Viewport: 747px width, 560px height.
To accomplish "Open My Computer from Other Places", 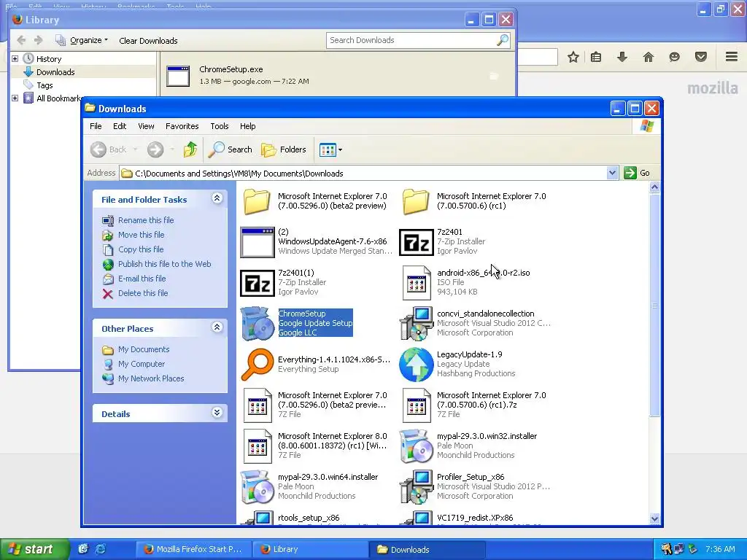I will click(x=142, y=364).
